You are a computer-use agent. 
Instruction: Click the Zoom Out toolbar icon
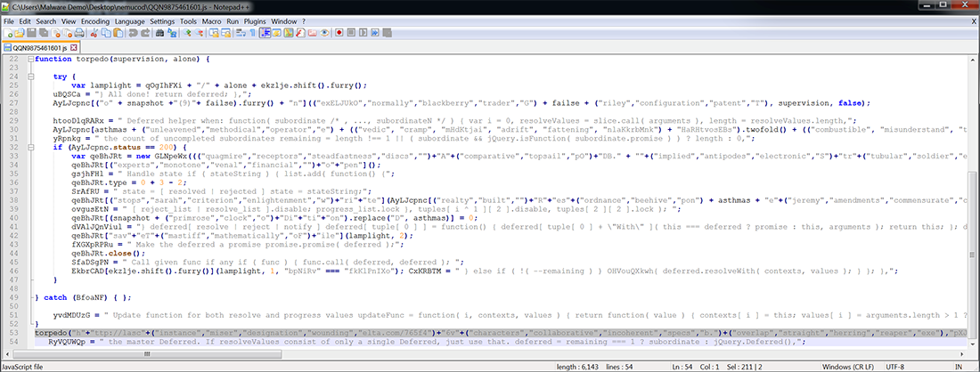[x=199, y=32]
